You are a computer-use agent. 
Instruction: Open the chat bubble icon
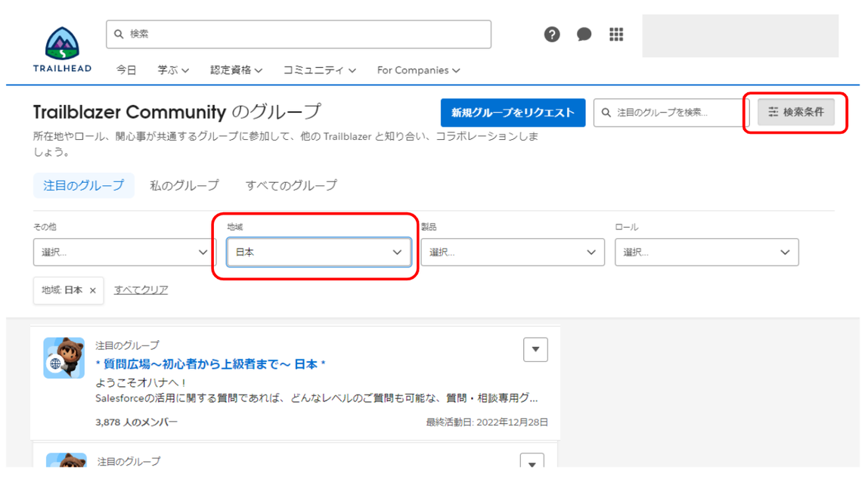[x=584, y=34]
